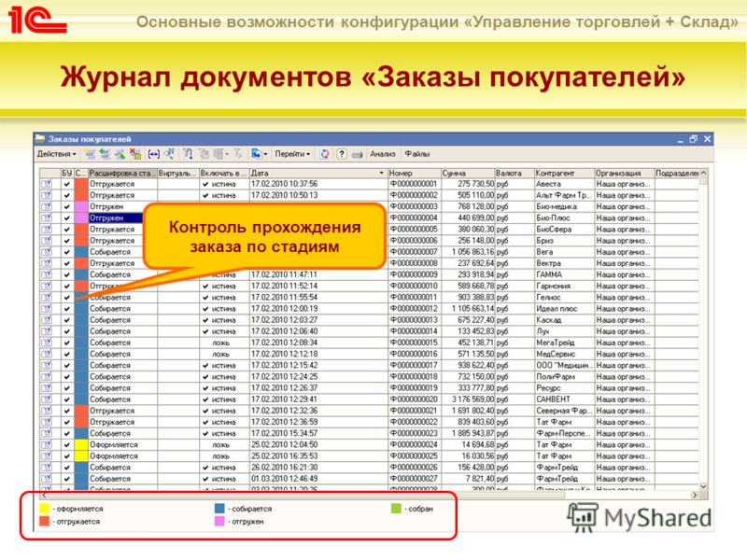Toggle 'истина' checkmark in order Ф000000018 row
The image size is (747, 560).
[205, 377]
